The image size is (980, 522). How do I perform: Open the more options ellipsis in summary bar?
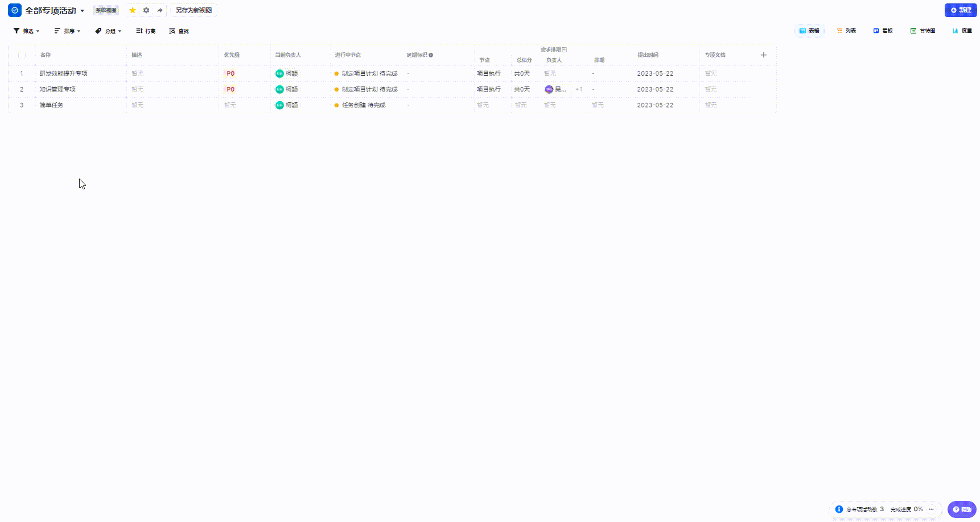pyautogui.click(x=931, y=509)
